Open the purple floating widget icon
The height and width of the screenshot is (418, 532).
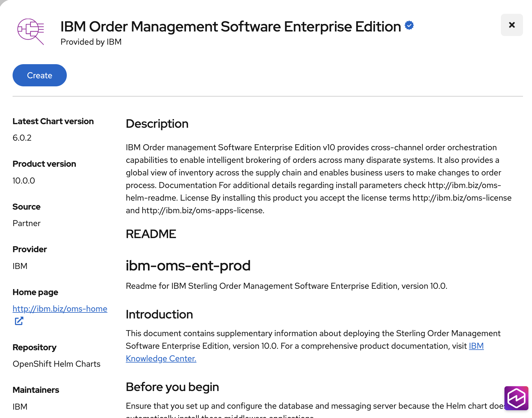pos(516,398)
